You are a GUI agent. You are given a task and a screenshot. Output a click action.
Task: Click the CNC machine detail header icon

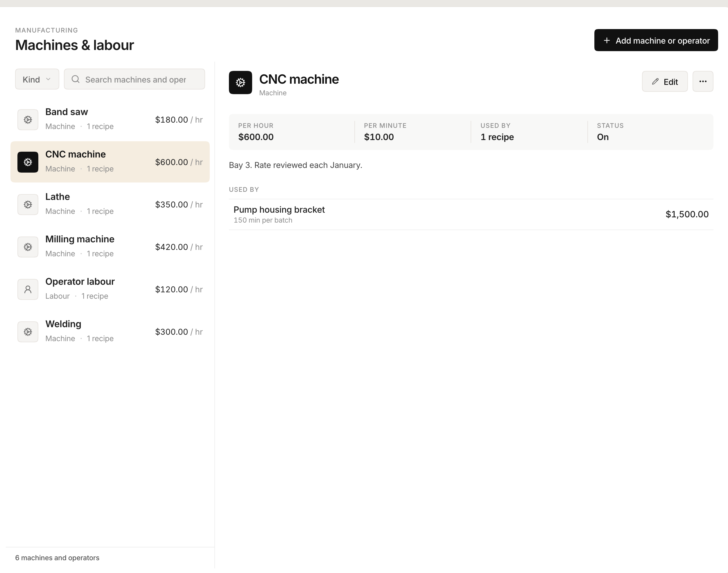[241, 83]
